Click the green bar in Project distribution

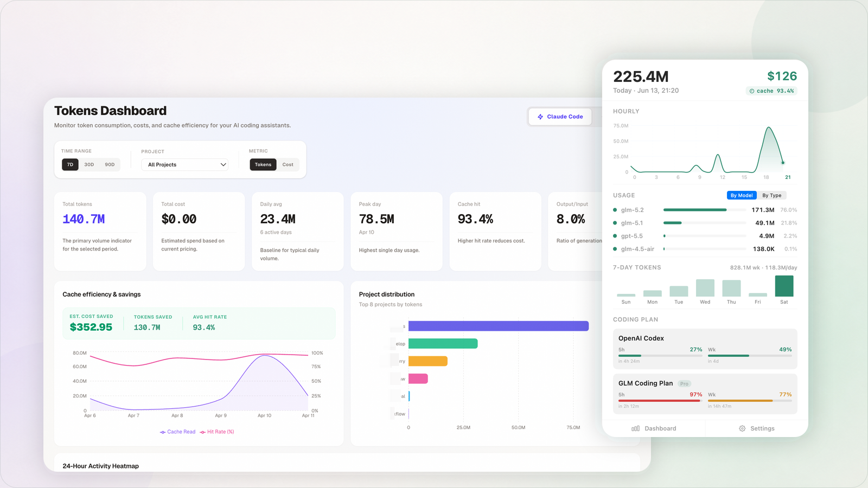click(x=443, y=343)
